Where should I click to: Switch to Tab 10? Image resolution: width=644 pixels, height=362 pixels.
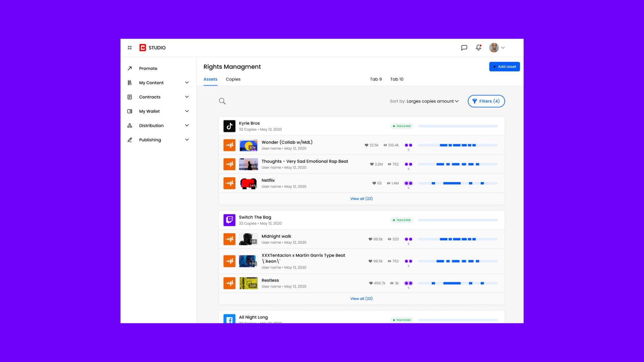point(396,79)
